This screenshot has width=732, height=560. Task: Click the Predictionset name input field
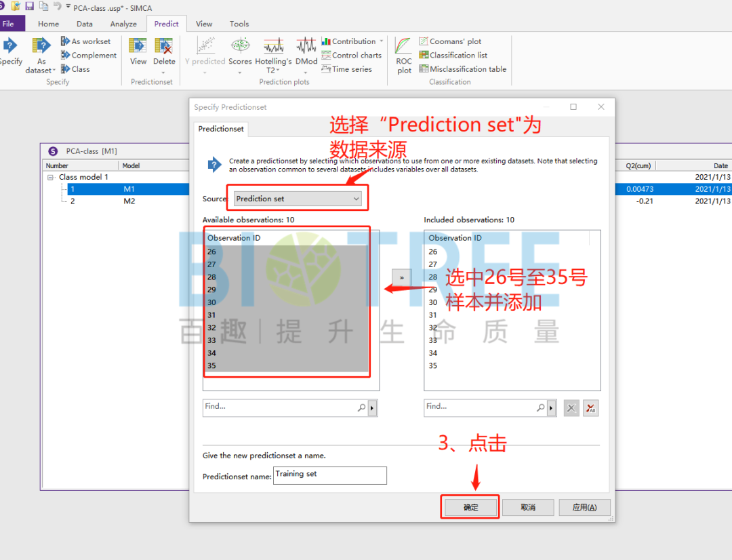(330, 475)
